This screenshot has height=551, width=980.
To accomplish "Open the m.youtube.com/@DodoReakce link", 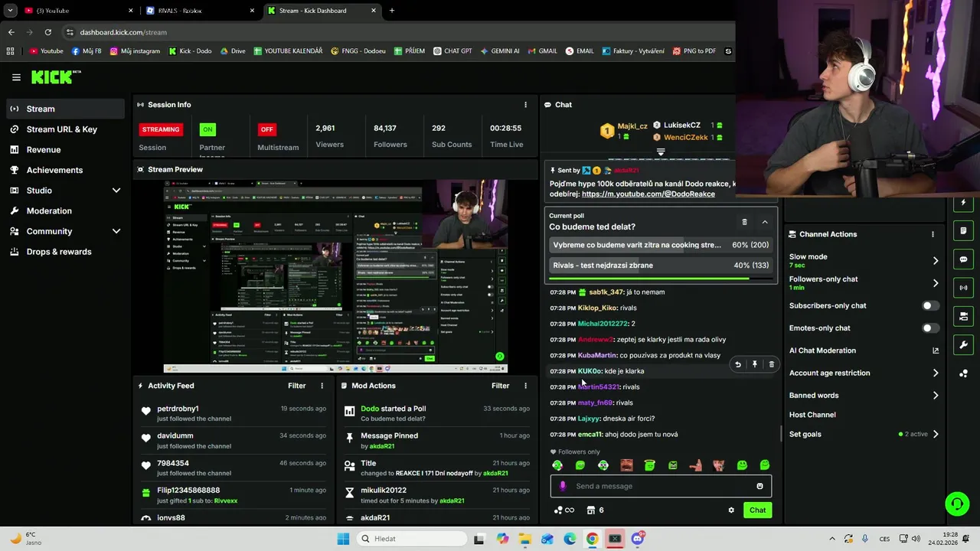I will click(648, 194).
